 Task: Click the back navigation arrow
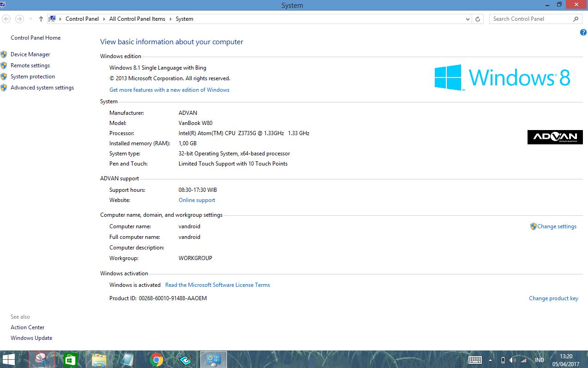[x=6, y=18]
